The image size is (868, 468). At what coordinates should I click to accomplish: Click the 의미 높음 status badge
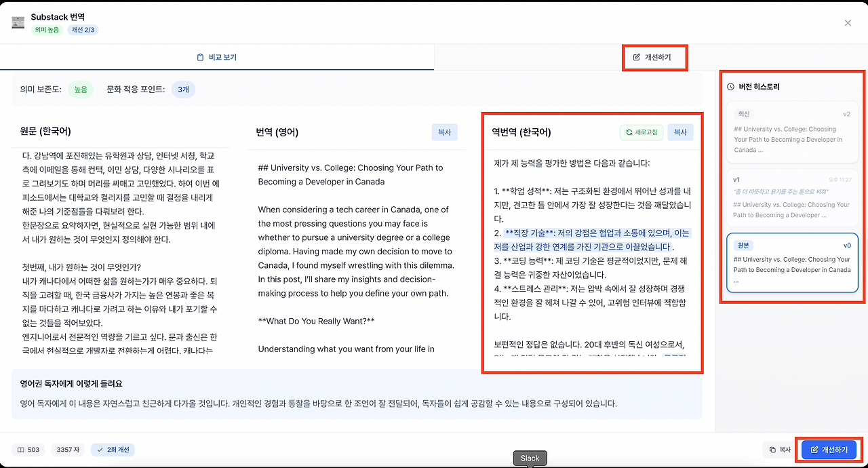(47, 30)
